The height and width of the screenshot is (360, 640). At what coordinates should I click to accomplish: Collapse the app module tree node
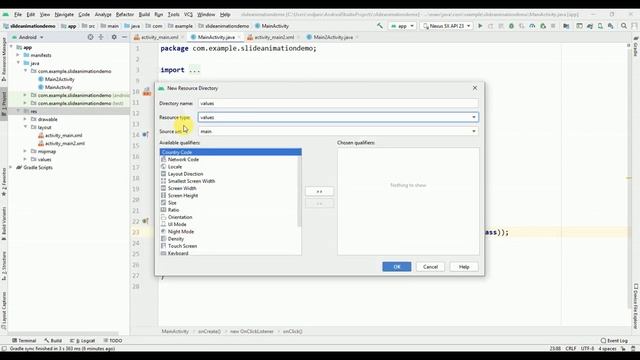click(11, 47)
